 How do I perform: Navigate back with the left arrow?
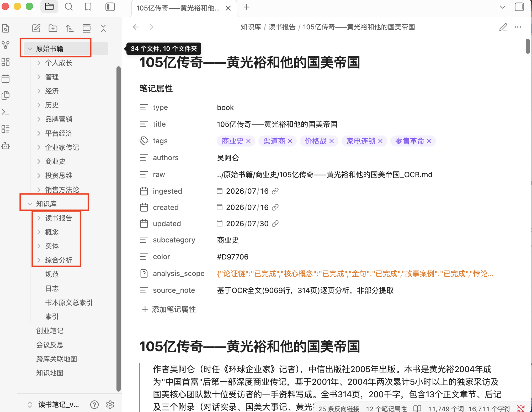[x=136, y=27]
